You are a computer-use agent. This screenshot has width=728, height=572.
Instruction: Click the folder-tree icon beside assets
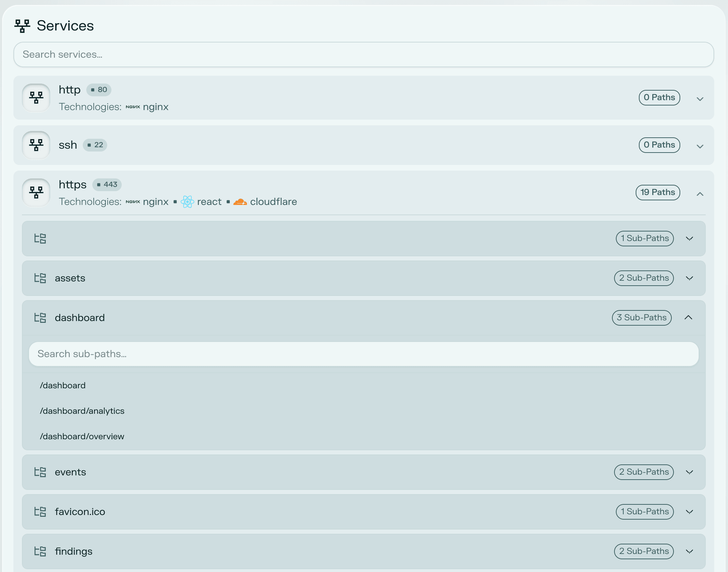pyautogui.click(x=40, y=278)
